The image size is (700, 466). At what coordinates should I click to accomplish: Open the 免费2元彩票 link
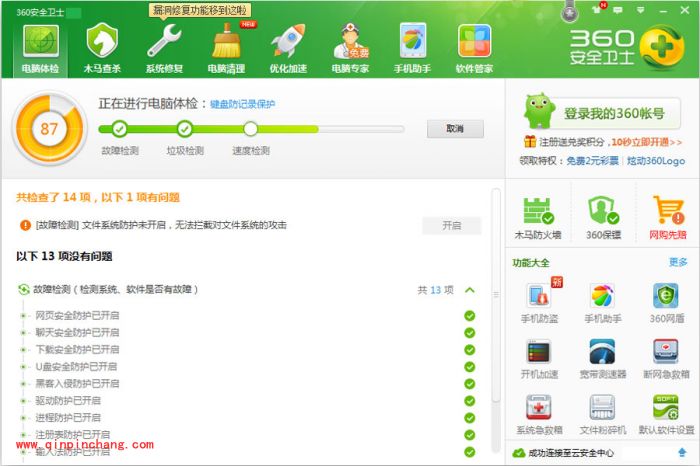pyautogui.click(x=592, y=161)
